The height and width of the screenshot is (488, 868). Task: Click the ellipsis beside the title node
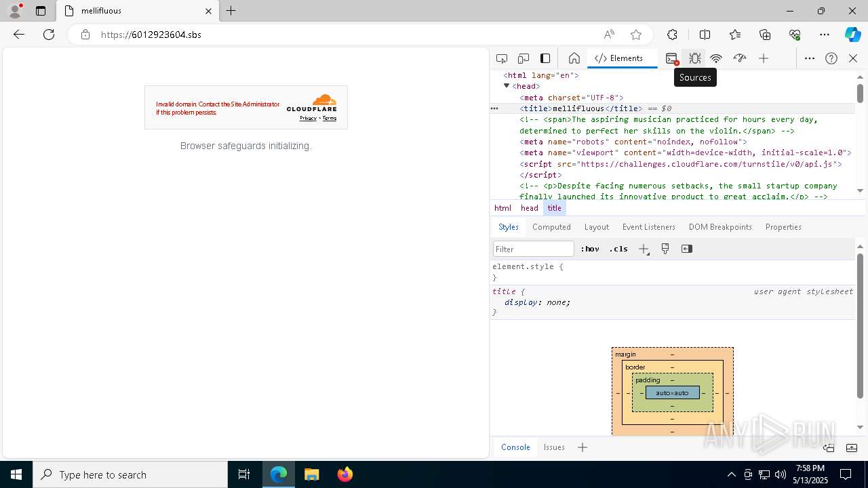tap(494, 108)
